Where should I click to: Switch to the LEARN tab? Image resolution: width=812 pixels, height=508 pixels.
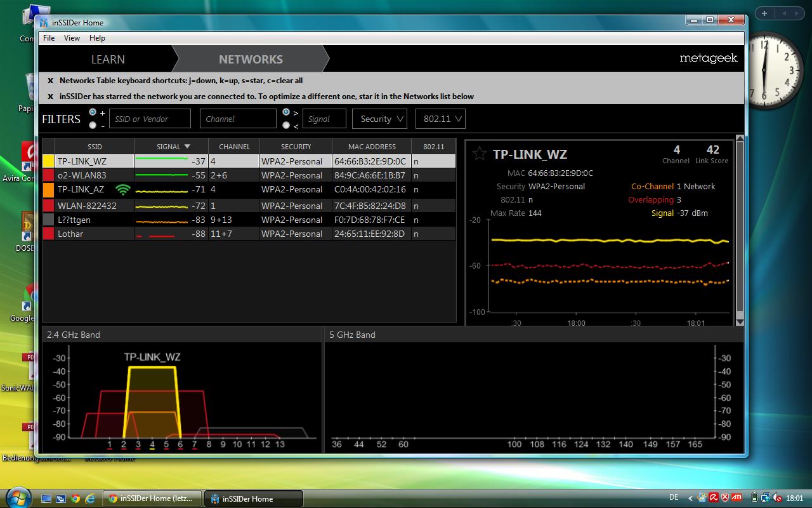108,59
